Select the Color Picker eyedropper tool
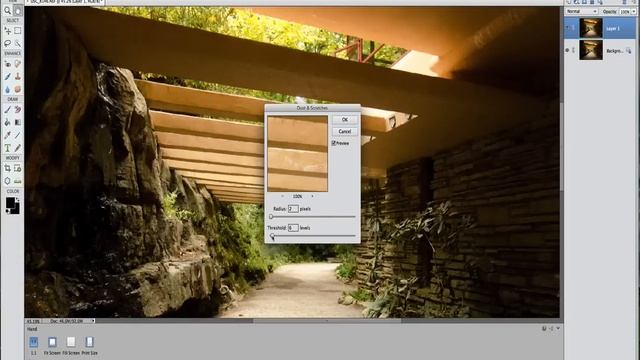Image resolution: width=640 pixels, height=360 pixels. click(7, 135)
